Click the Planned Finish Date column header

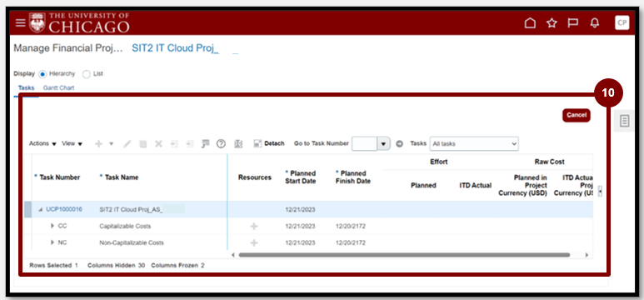pyautogui.click(x=352, y=177)
